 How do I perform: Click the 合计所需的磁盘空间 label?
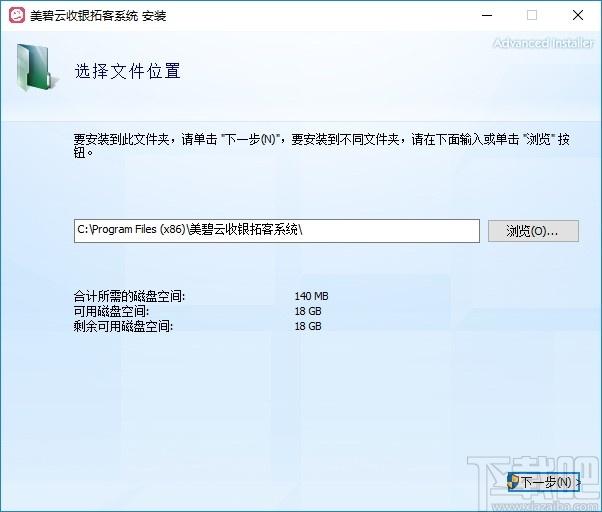pos(130,296)
